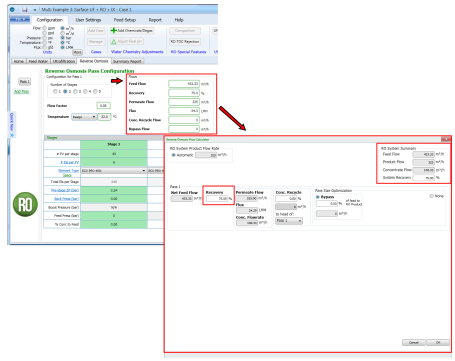Click the round application logo icon

[12, 10]
